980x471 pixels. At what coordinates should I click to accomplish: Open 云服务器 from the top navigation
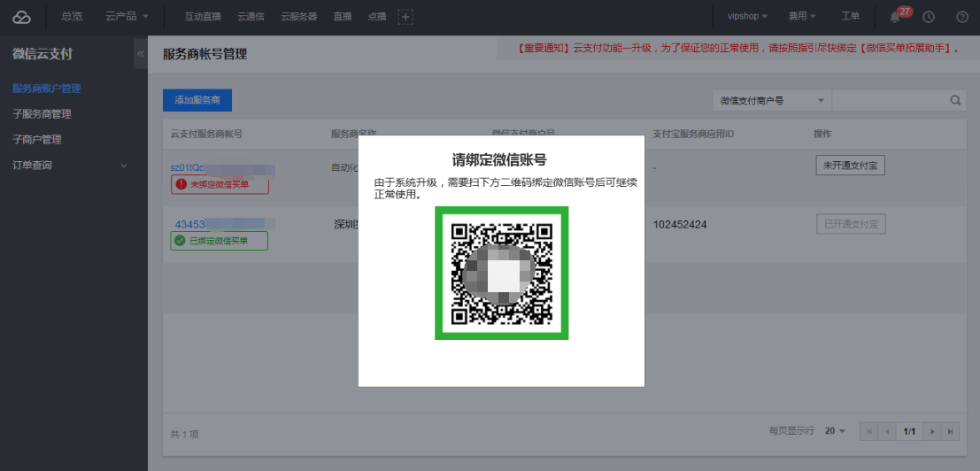(x=298, y=17)
